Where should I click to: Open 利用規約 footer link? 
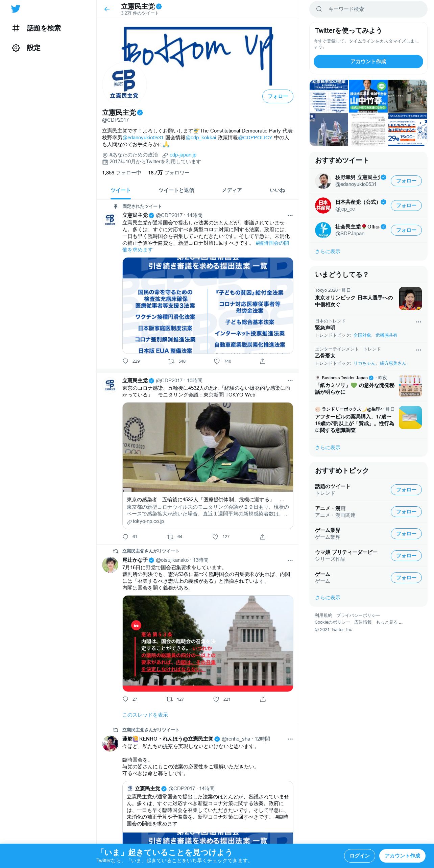(x=323, y=616)
